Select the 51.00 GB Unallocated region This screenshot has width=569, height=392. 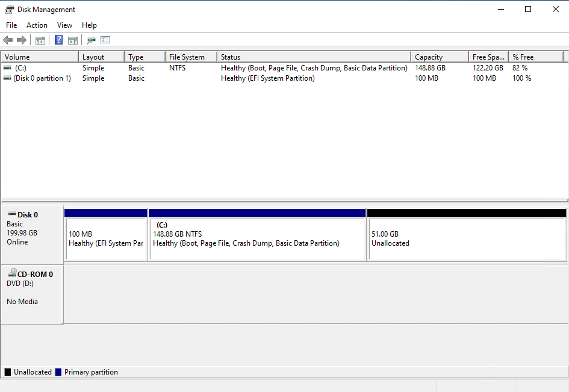point(467,238)
